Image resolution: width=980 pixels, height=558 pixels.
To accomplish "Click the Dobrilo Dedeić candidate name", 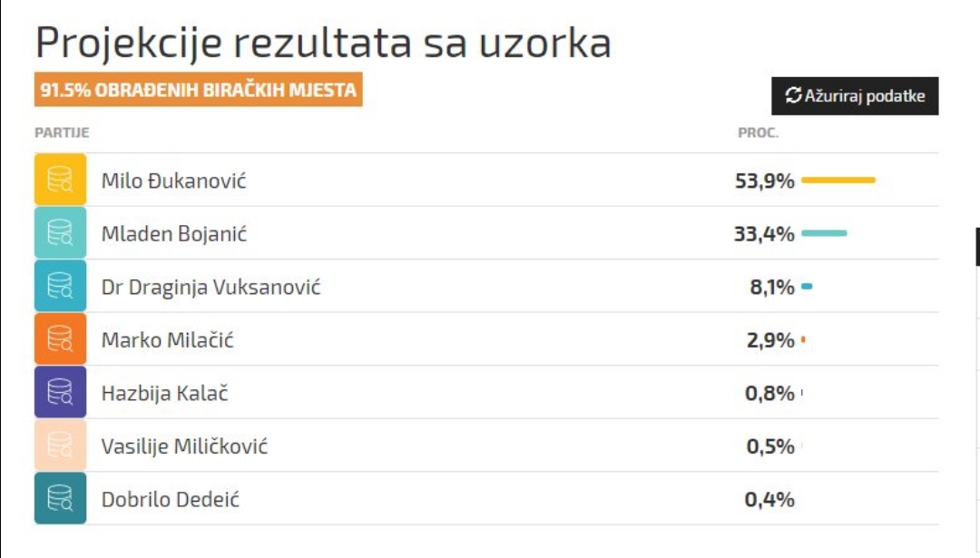I will pyautogui.click(x=170, y=499).
